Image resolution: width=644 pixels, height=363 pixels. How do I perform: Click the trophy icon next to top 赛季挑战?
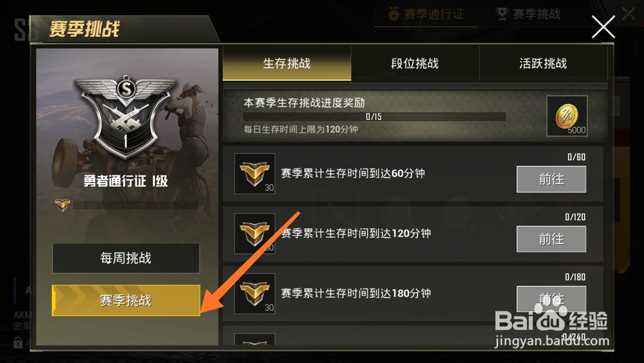(x=502, y=14)
